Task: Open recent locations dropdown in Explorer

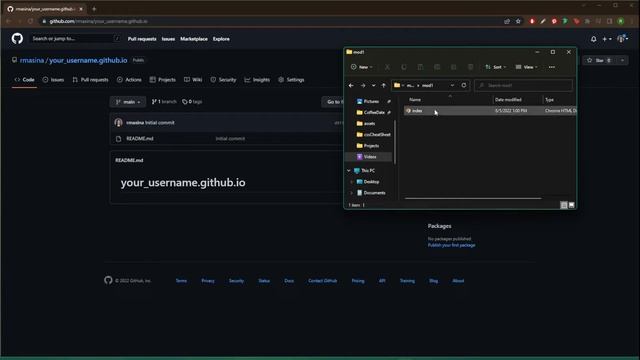Action: pos(373,85)
